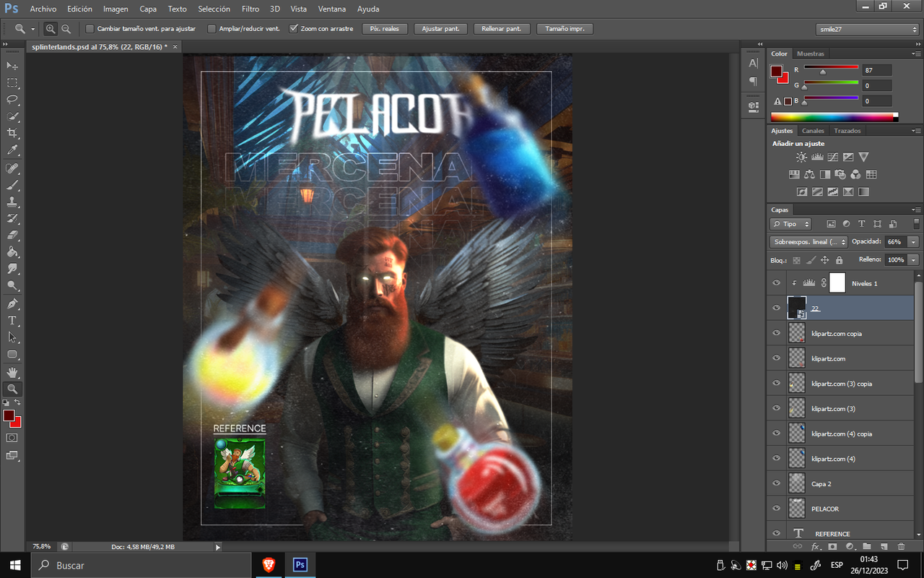Toggle Quick Mask mode icon

[x=12, y=438]
